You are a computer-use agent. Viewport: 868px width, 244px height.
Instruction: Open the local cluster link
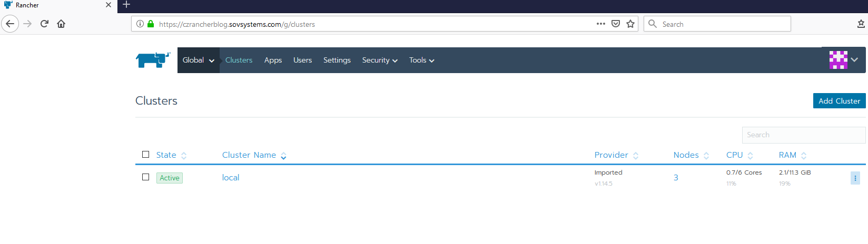pos(231,178)
